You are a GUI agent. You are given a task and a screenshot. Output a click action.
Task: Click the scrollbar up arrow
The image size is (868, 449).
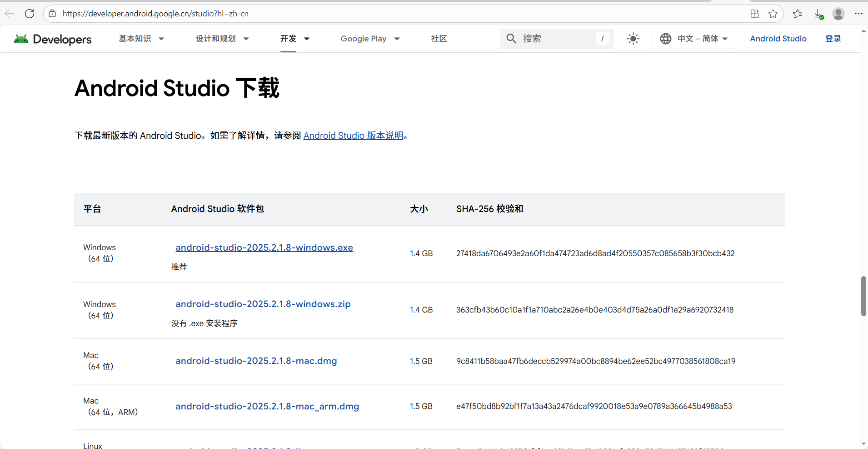pos(863,31)
